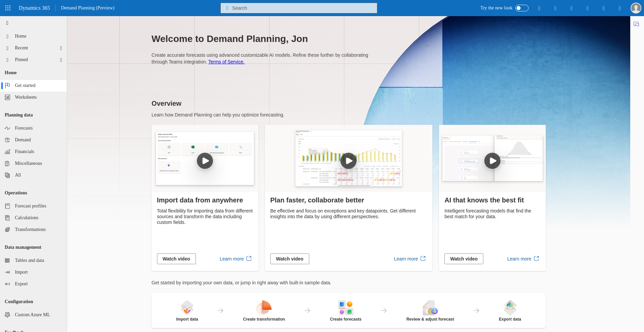Open the chat panel icon at right
The height and width of the screenshot is (332, 644).
pyautogui.click(x=636, y=24)
